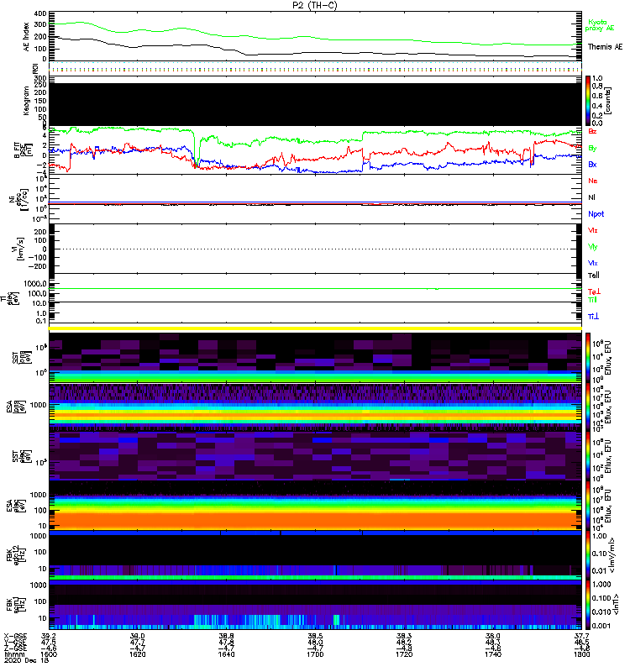Pick the blue Vix velocity legend label
Image resolution: width=630 pixels, height=672 pixels.
pyautogui.click(x=593, y=263)
